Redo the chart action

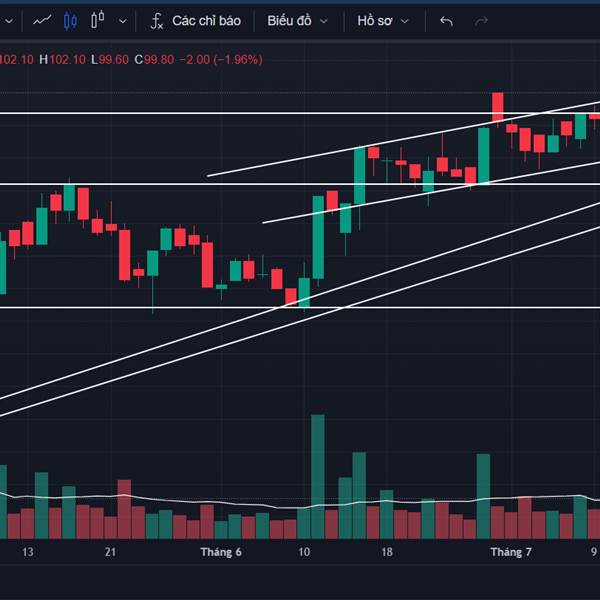(481, 21)
